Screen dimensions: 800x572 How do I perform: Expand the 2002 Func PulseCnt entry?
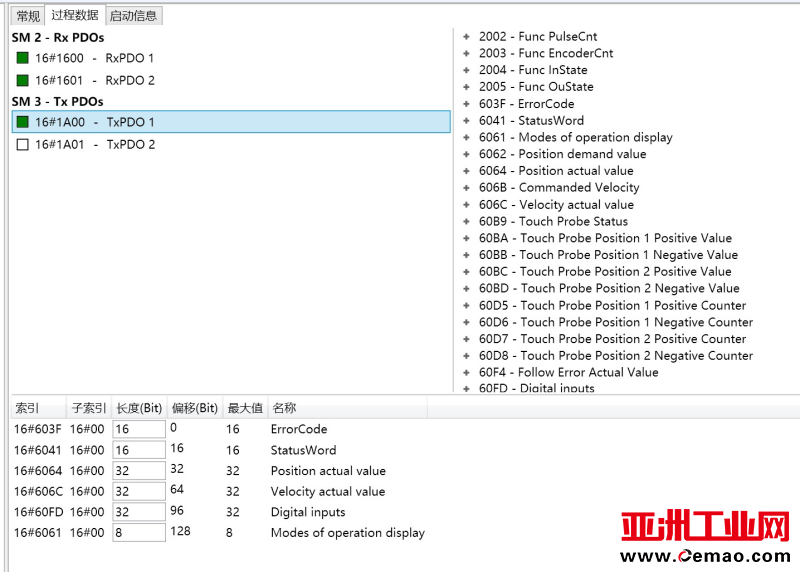click(x=466, y=37)
